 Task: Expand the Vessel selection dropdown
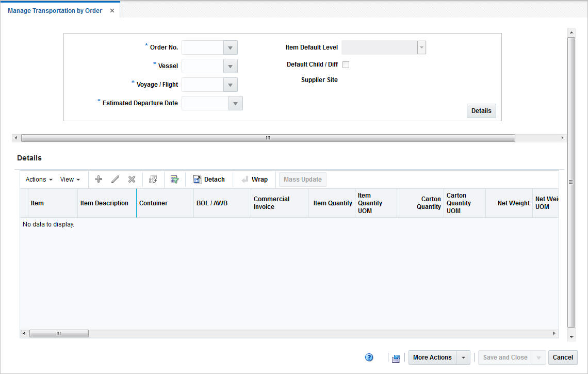230,66
